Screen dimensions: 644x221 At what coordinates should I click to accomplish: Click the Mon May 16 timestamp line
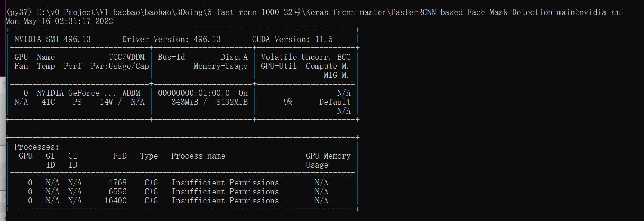pyautogui.click(x=59, y=21)
